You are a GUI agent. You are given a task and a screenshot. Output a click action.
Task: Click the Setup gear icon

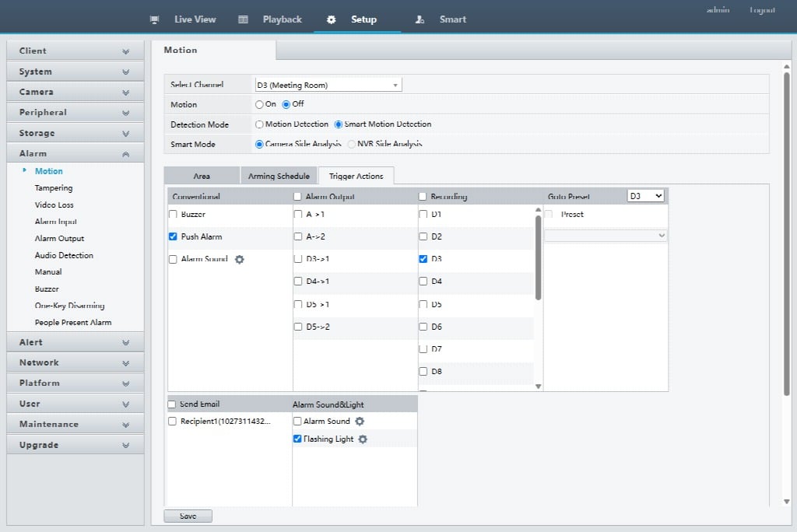(332, 19)
